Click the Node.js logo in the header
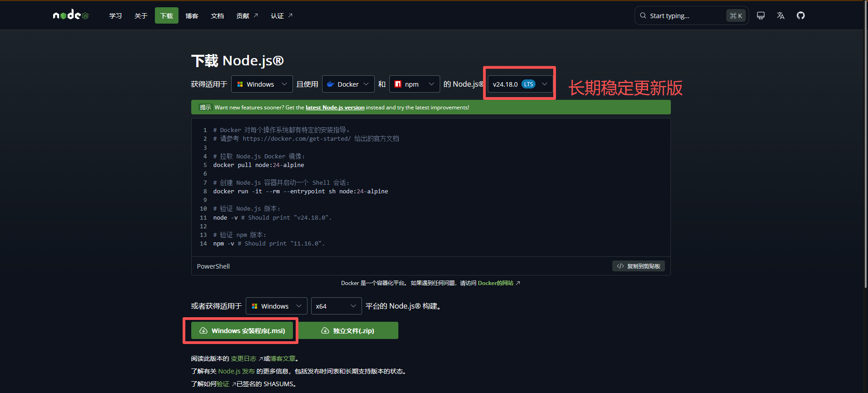The image size is (868, 393). [70, 15]
